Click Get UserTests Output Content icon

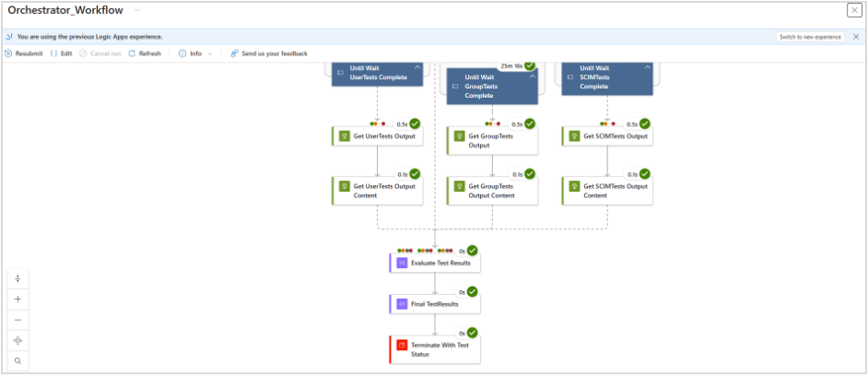point(344,186)
